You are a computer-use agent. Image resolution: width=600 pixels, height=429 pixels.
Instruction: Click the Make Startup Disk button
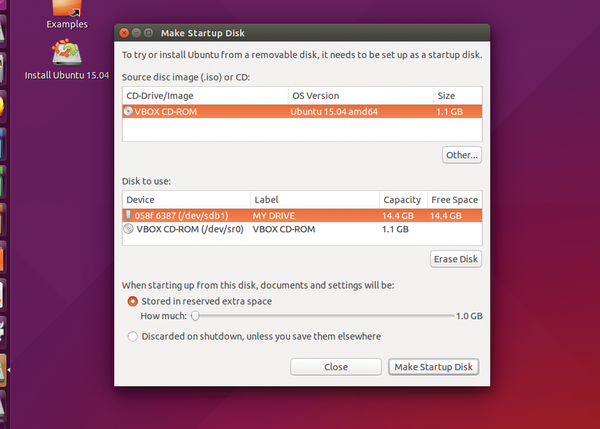pos(434,367)
